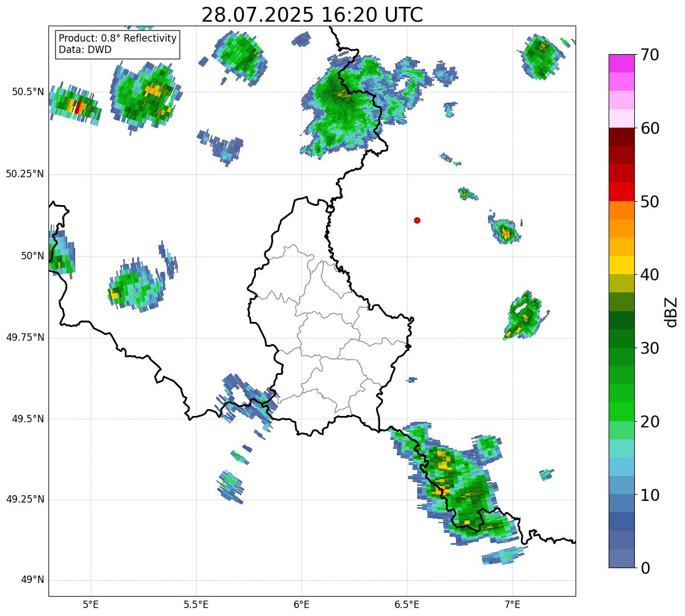Click the latitude label 49°N

(32, 580)
